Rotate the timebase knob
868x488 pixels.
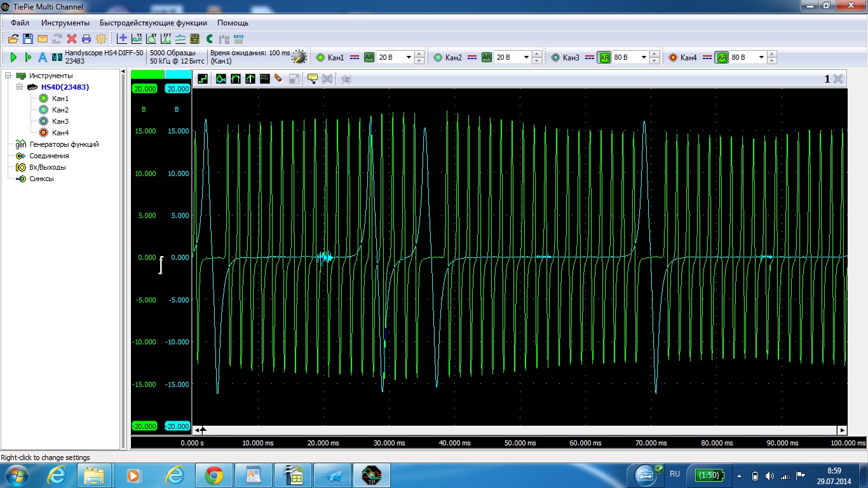(x=299, y=57)
